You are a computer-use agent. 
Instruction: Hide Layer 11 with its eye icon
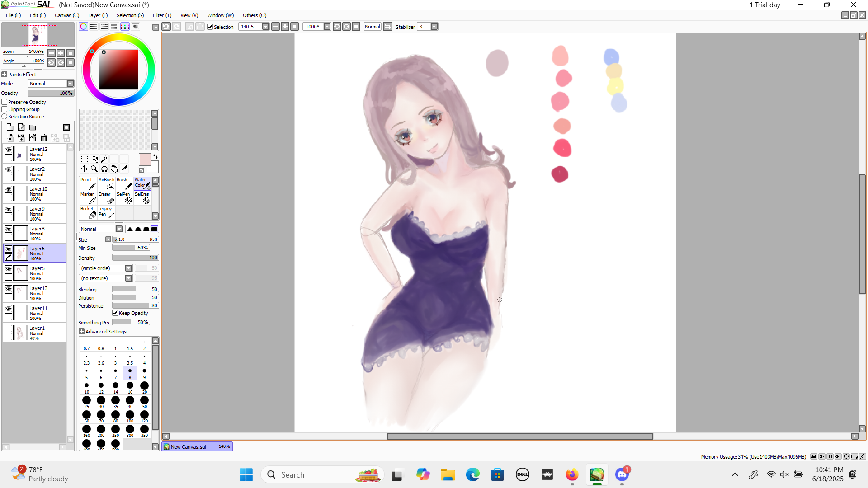tap(8, 309)
